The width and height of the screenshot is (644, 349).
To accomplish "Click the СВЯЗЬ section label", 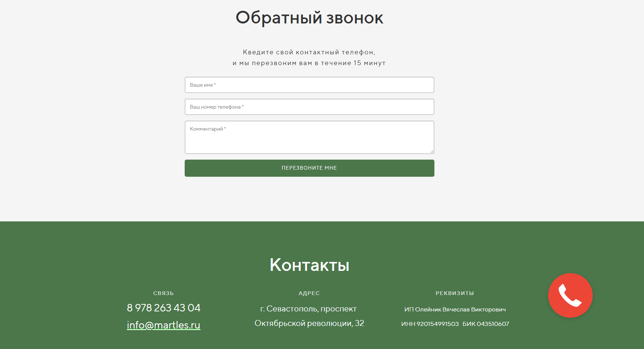I will [x=164, y=293].
